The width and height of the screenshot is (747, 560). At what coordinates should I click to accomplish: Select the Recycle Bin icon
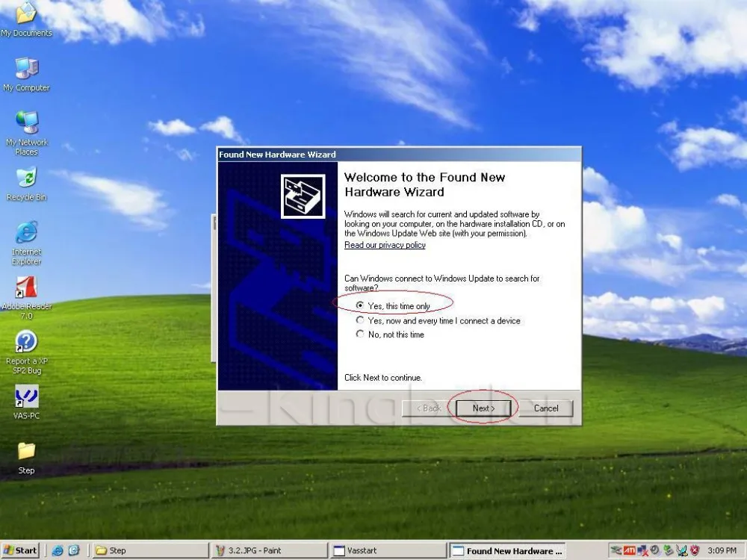point(26,184)
